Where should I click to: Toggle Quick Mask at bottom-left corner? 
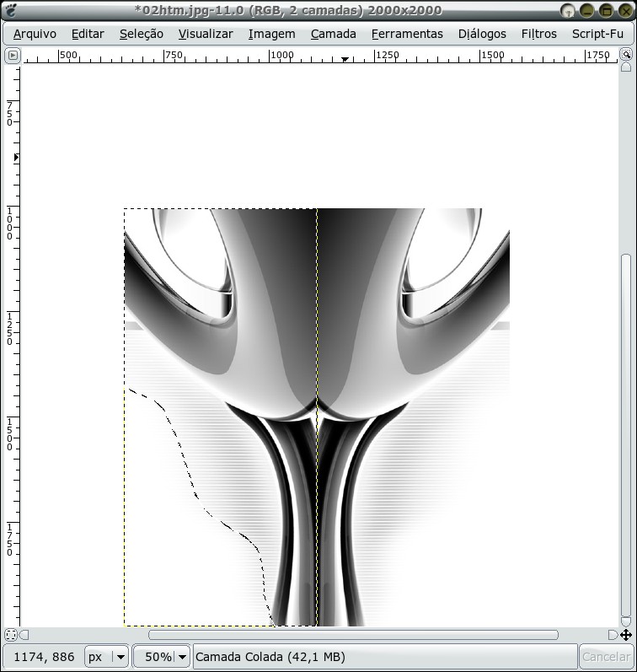(11, 634)
